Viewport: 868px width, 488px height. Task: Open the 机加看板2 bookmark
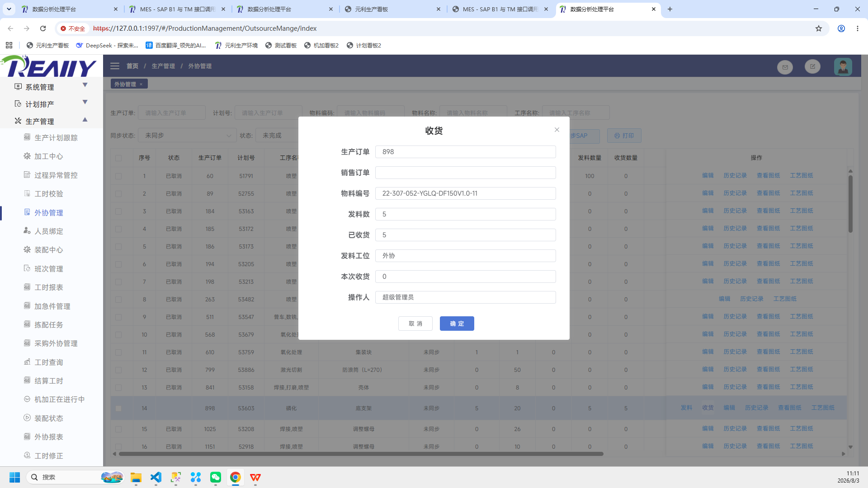coord(321,45)
